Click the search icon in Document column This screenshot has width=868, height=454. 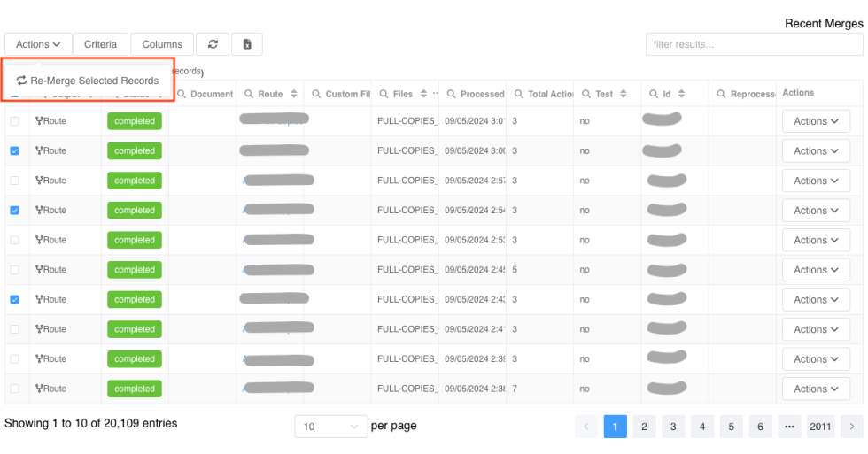point(181,94)
